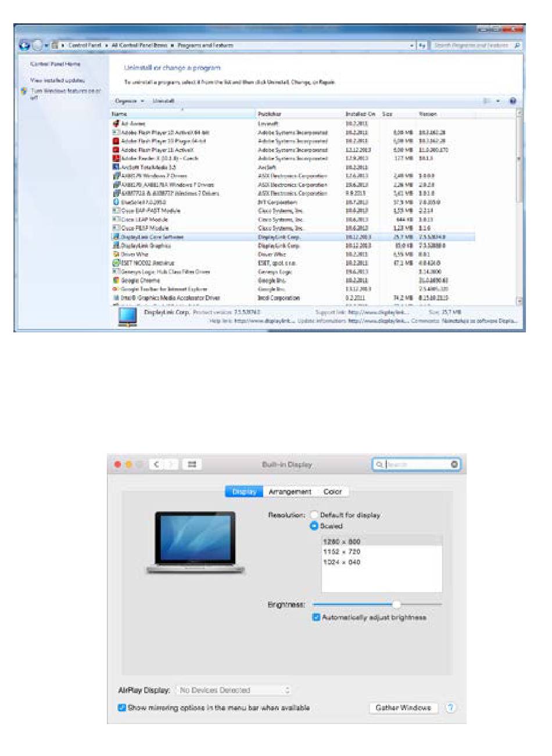Click the Driver Whiz program icon
552x756 pixels.
coord(116,254)
